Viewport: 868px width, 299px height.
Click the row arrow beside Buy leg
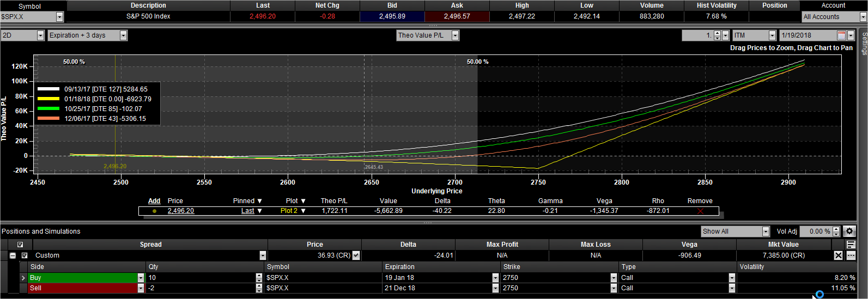point(23,278)
